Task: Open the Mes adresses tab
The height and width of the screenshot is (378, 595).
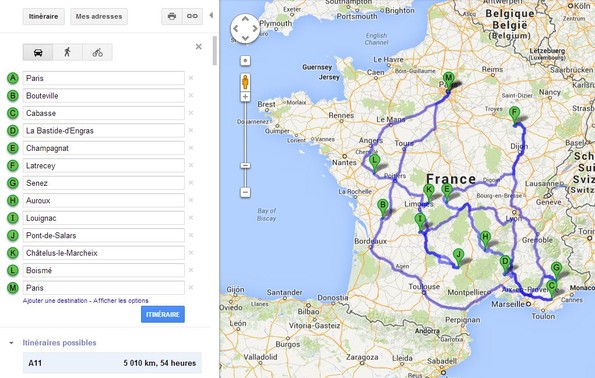Action: tap(99, 16)
